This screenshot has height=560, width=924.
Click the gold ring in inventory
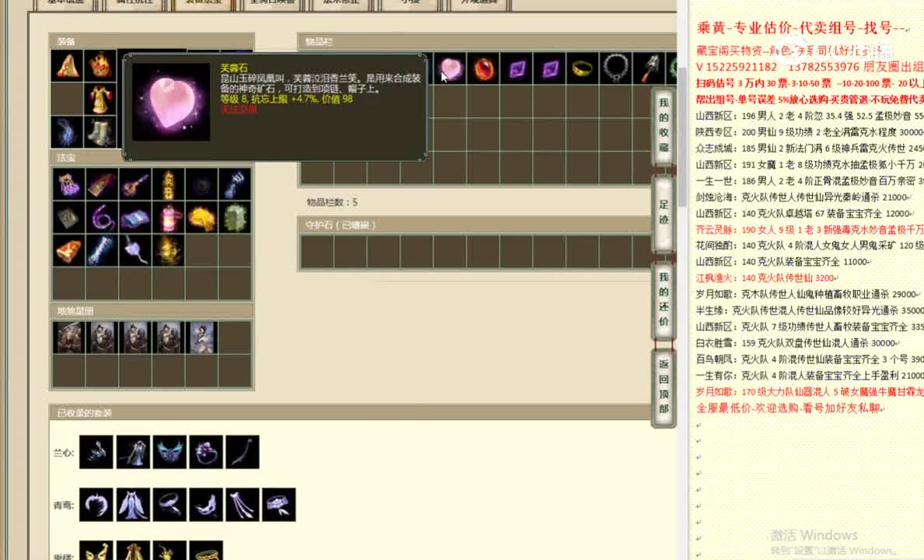pyautogui.click(x=583, y=69)
